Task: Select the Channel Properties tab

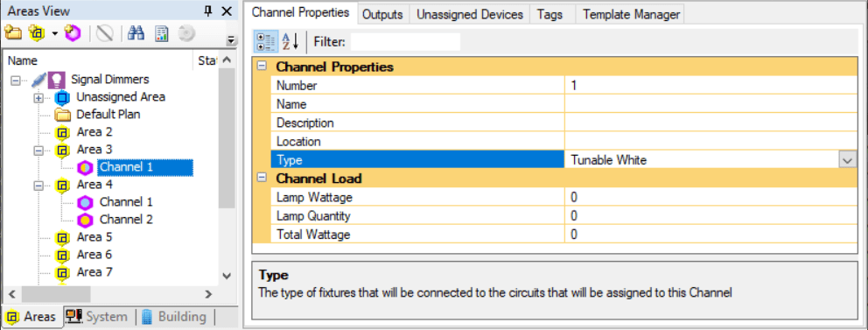Action: (x=301, y=13)
